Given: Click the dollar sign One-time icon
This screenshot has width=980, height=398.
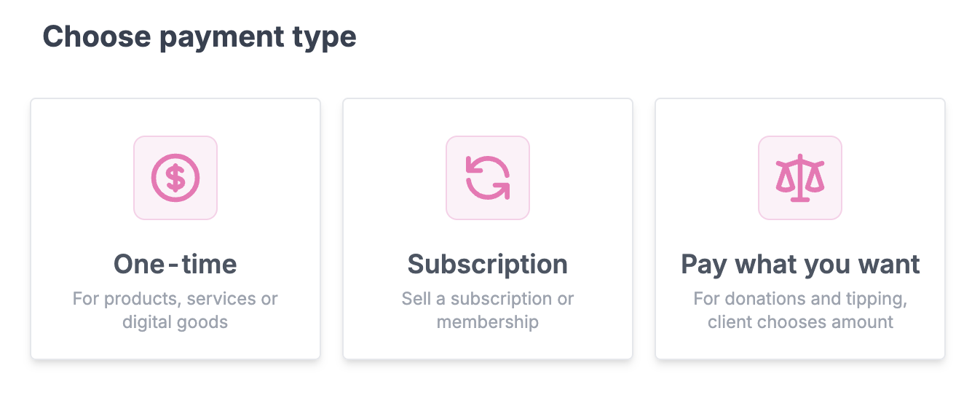Looking at the screenshot, I should pyautogui.click(x=175, y=178).
